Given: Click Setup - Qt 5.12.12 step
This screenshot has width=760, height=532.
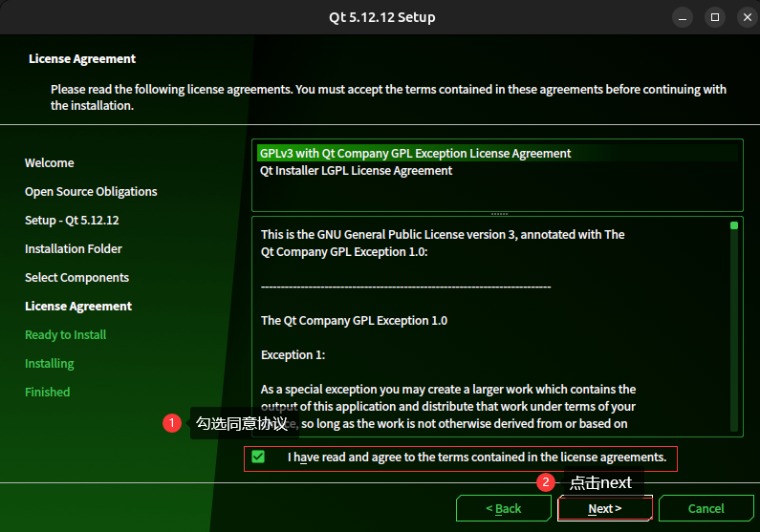Looking at the screenshot, I should point(72,220).
